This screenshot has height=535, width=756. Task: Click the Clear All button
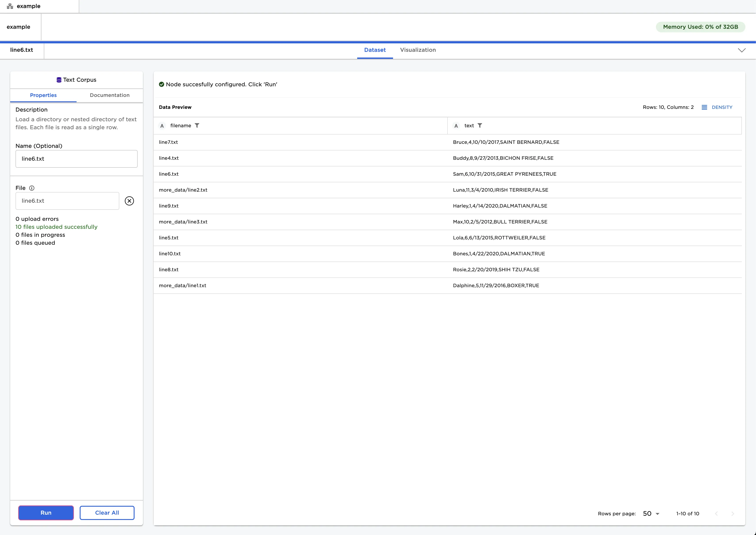[107, 513]
